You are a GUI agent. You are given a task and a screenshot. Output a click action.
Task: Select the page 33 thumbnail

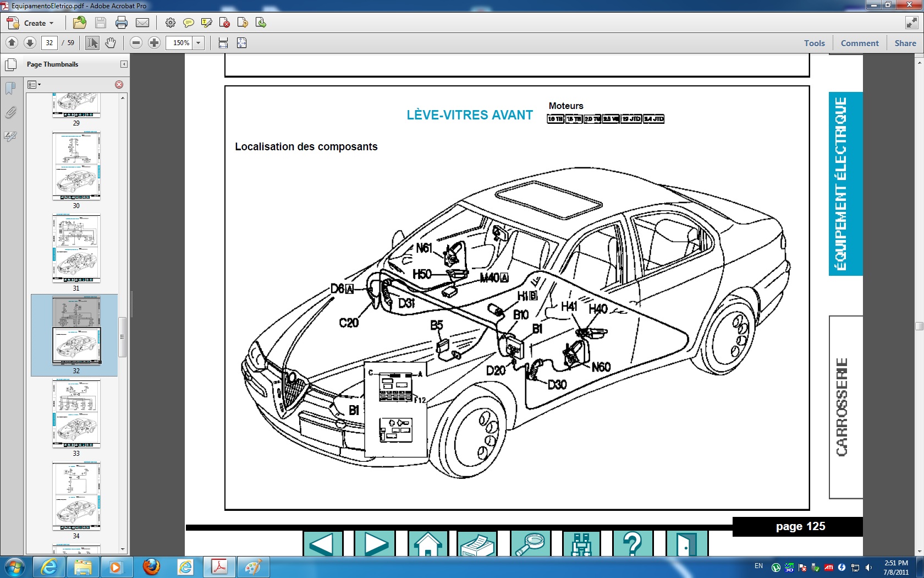76,414
